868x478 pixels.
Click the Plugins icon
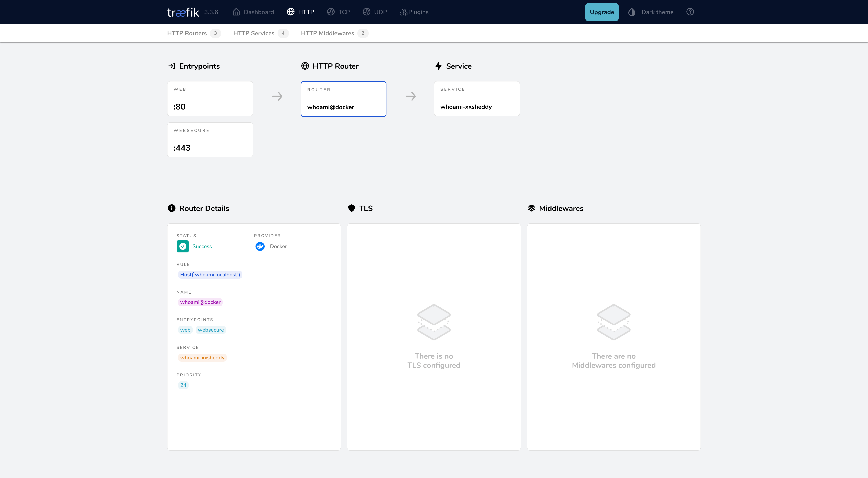point(403,12)
